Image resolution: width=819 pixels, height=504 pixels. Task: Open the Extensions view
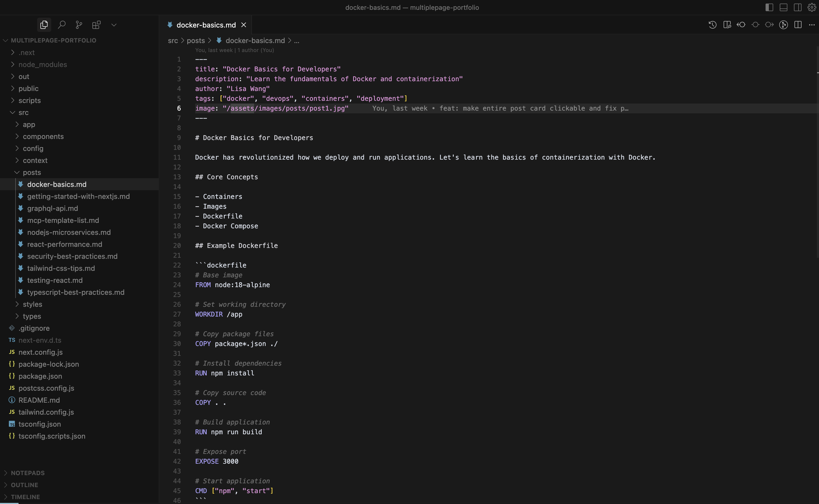[x=97, y=25]
